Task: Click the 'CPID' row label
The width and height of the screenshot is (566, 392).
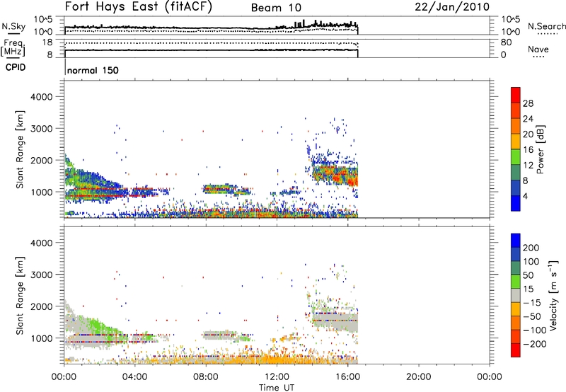Action: (16, 67)
